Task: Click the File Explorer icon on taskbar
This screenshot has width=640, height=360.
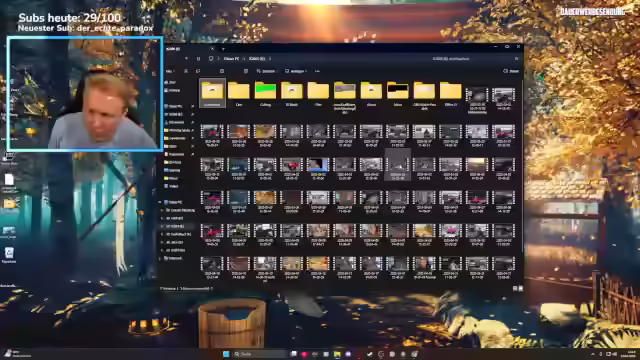Action: tap(337, 354)
